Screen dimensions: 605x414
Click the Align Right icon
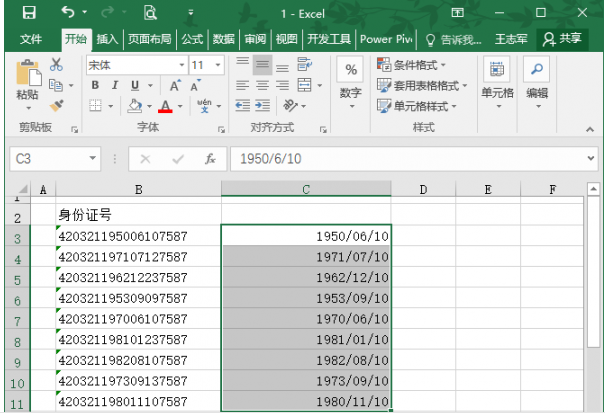tap(282, 85)
